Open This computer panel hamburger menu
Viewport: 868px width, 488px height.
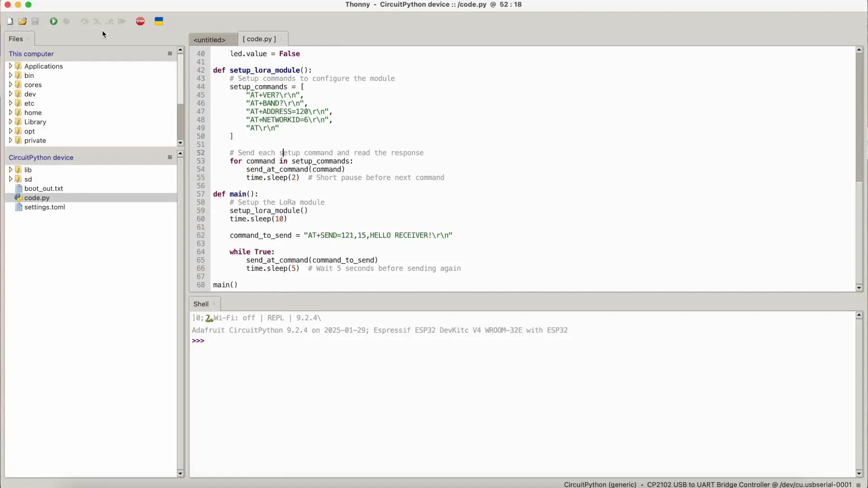pyautogui.click(x=170, y=54)
